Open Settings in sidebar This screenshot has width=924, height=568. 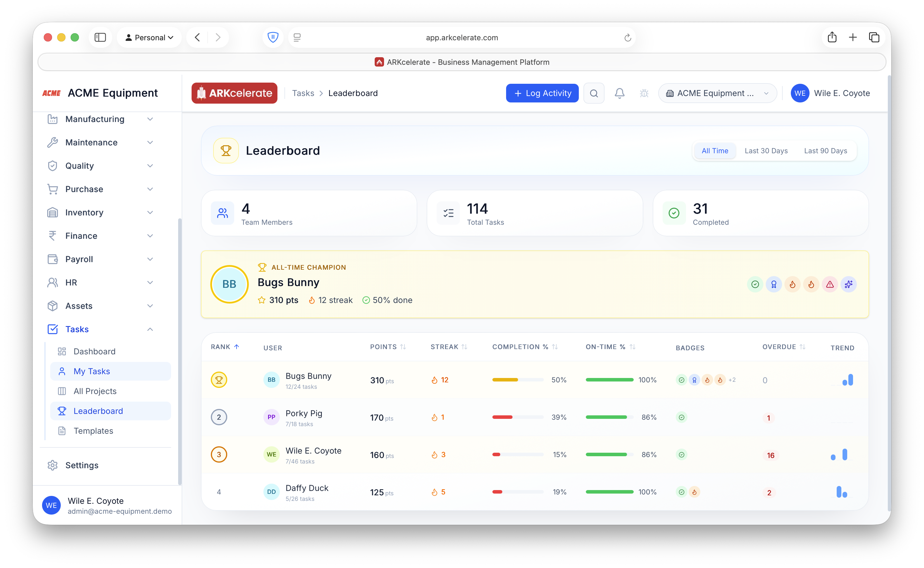[x=101, y=465]
